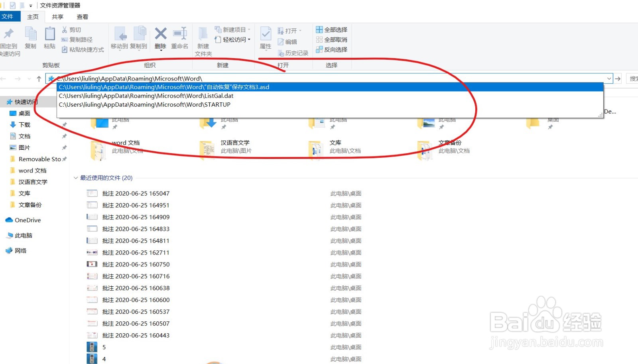Click 全部选择 select all
The width and height of the screenshot is (638, 364).
[332, 29]
